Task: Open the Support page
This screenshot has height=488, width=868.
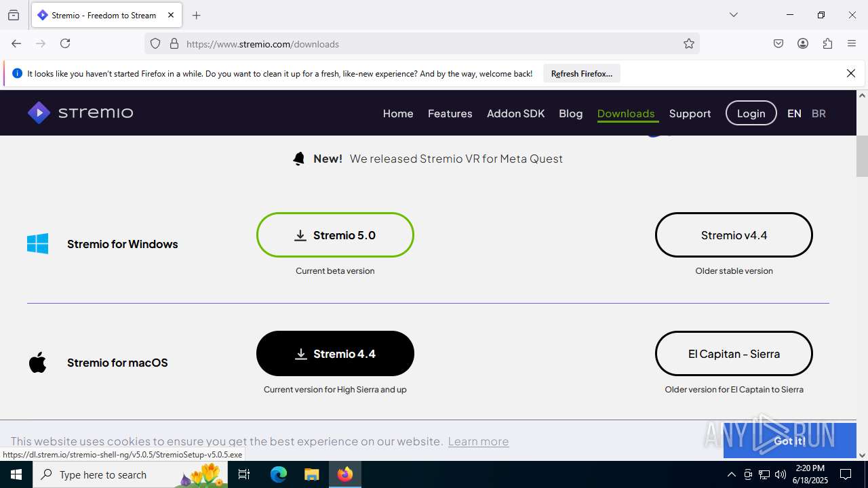Action: click(690, 113)
